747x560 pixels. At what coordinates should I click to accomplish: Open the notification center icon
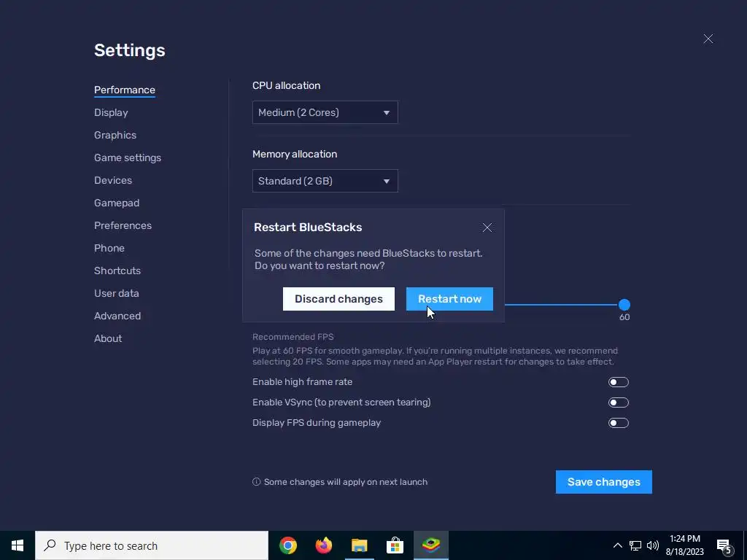724,546
